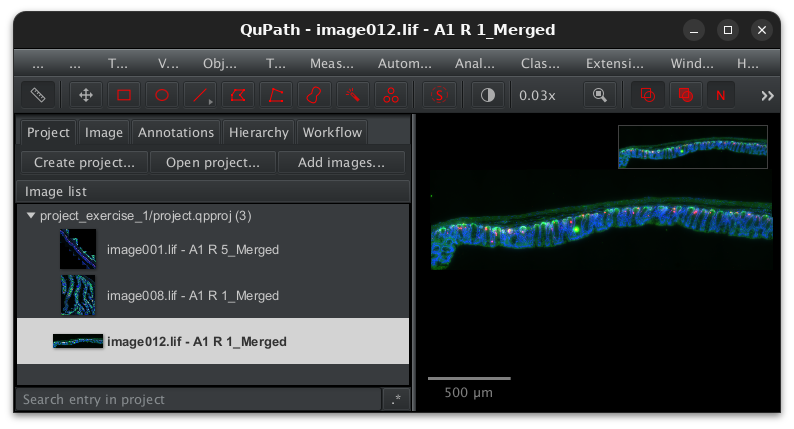The width and height of the screenshot is (794, 429).
Task: Select the Brush annotation tool
Action: [314, 96]
